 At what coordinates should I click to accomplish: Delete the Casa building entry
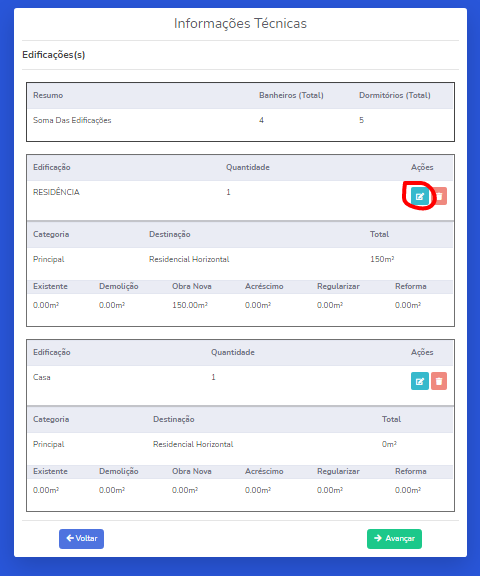click(x=439, y=381)
